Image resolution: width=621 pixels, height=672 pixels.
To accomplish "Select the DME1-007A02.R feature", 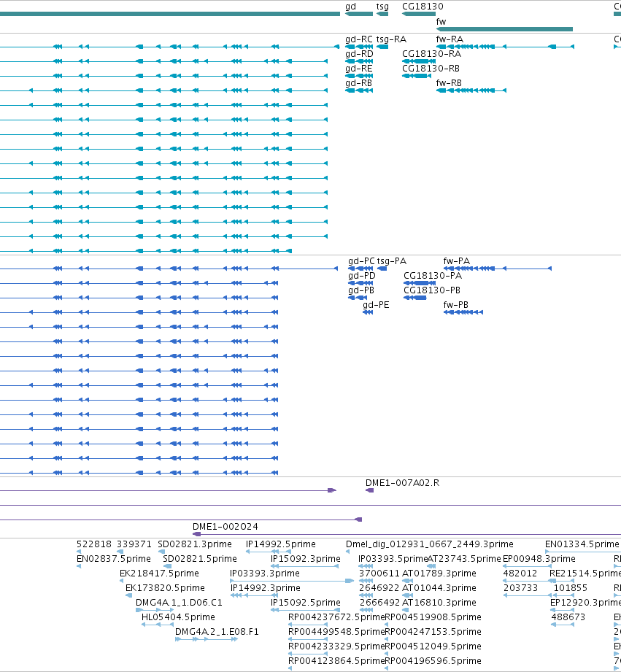I will point(369,490).
